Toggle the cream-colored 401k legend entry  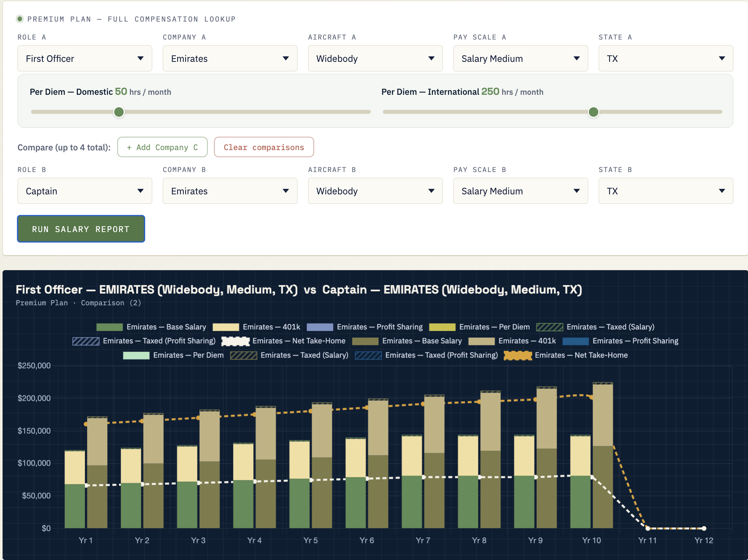(256, 327)
